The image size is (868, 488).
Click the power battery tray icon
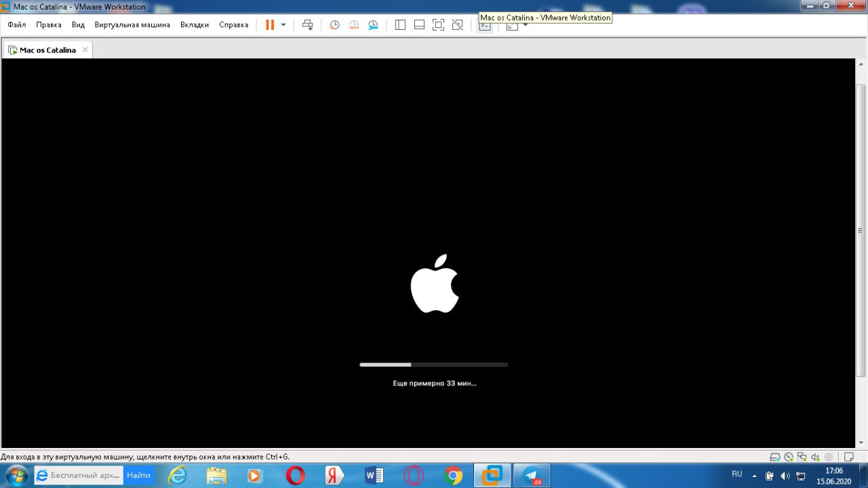[770, 475]
